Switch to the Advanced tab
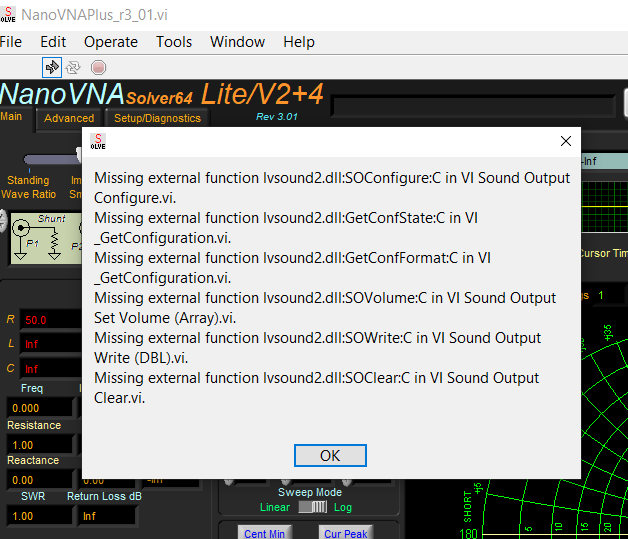Image resolution: width=628 pixels, height=539 pixels. click(69, 118)
